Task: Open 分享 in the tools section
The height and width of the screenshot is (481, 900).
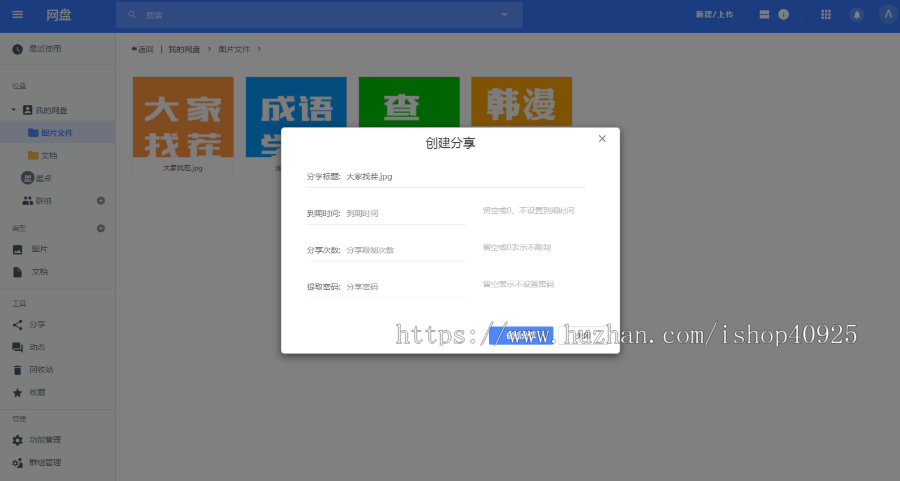Action: click(36, 325)
